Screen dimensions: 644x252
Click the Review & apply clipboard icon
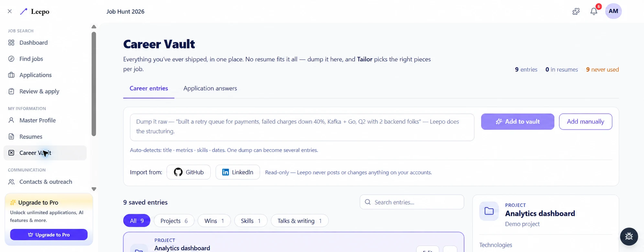(11, 91)
